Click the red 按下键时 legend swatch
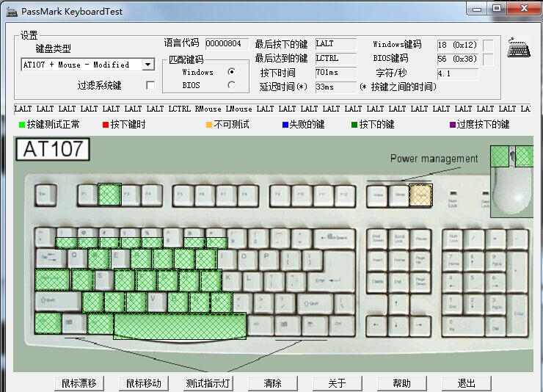 106,125
